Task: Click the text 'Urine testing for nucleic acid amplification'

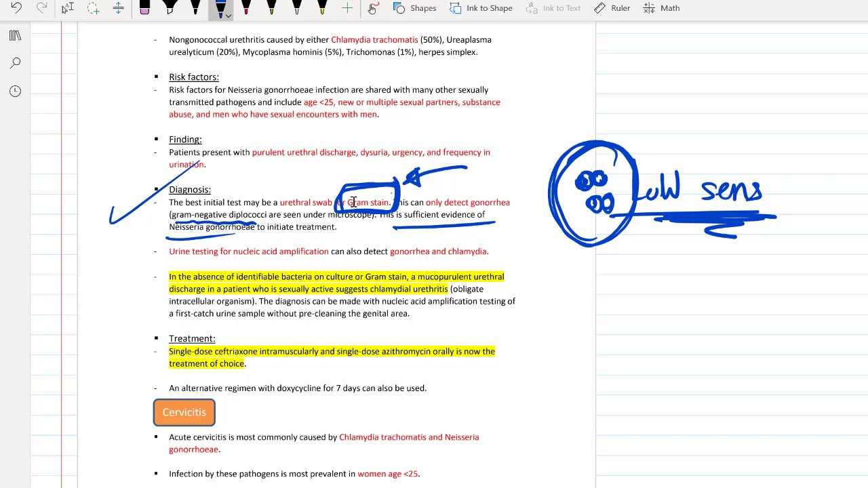Action: [249, 251]
